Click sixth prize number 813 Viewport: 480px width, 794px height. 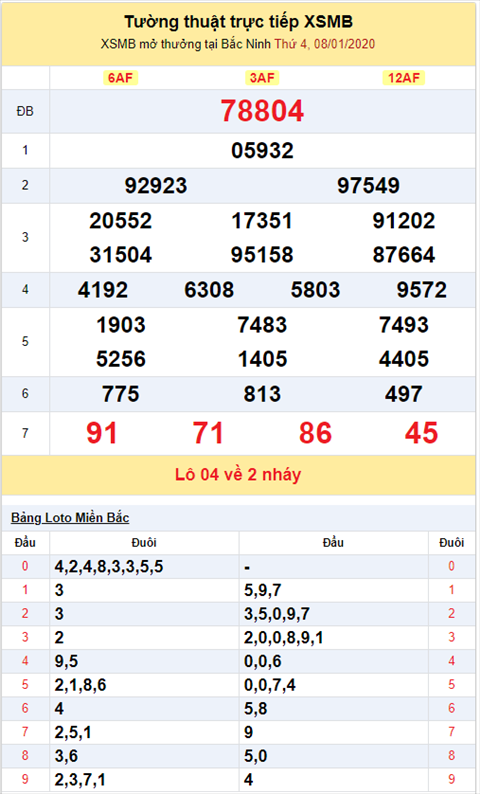[x=262, y=394]
